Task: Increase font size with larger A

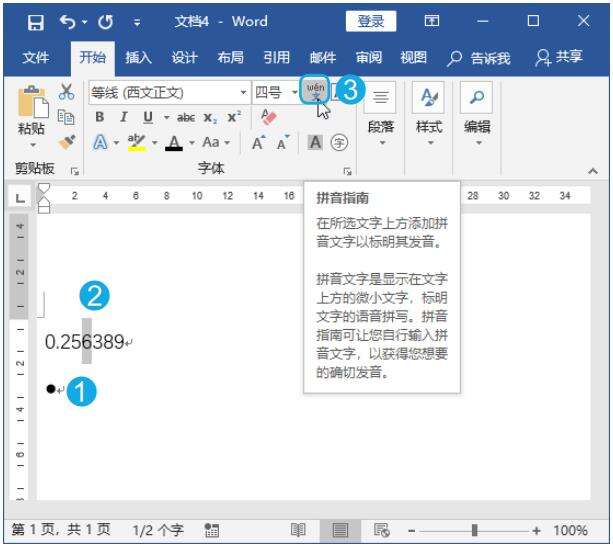Action: click(258, 143)
